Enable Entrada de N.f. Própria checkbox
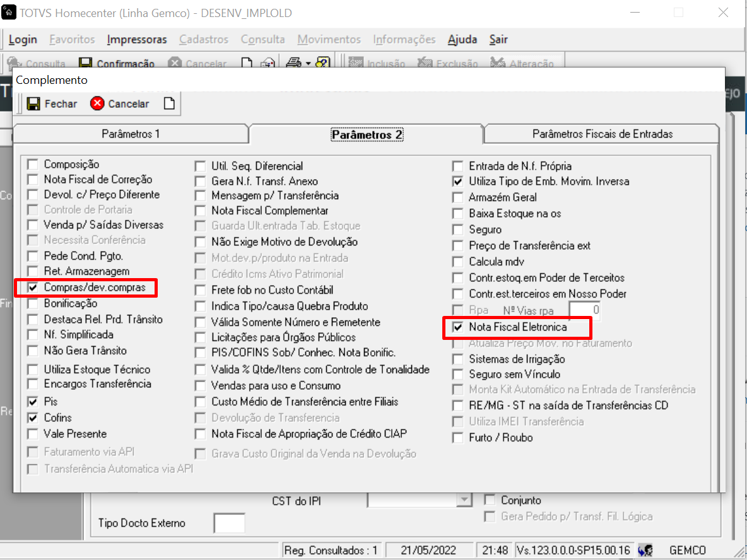 (x=457, y=166)
